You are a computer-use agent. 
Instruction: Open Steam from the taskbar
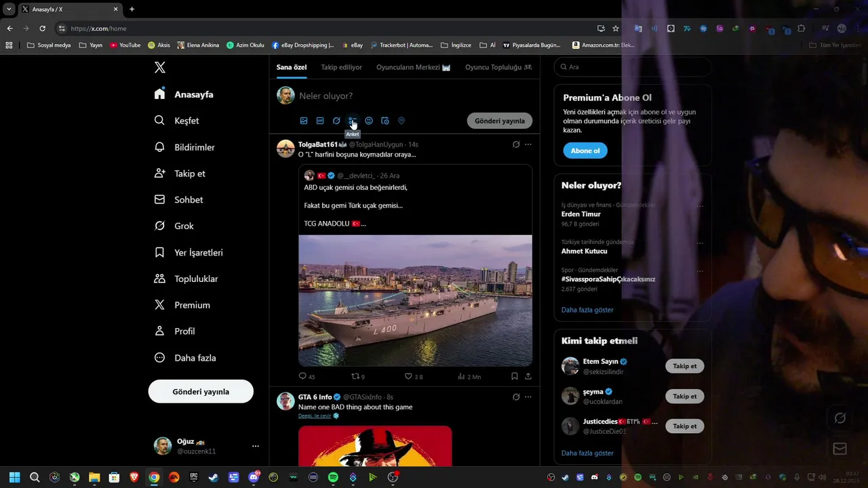[x=214, y=477]
